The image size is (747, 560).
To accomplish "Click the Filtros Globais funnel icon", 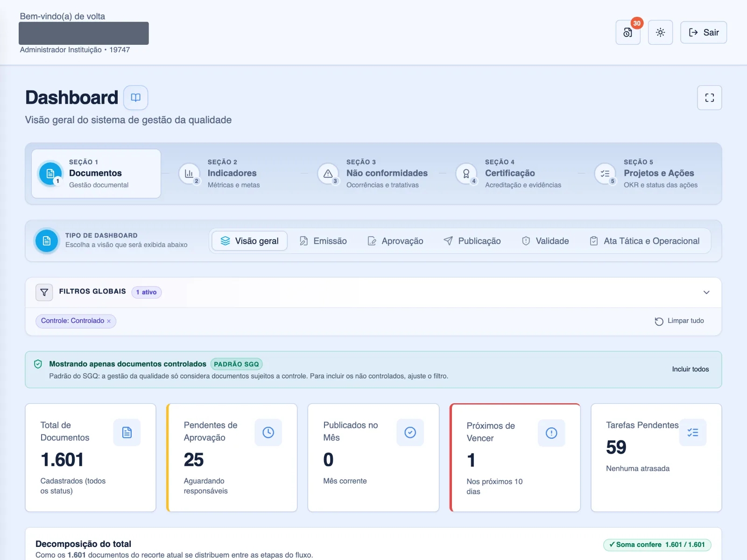I will [44, 292].
